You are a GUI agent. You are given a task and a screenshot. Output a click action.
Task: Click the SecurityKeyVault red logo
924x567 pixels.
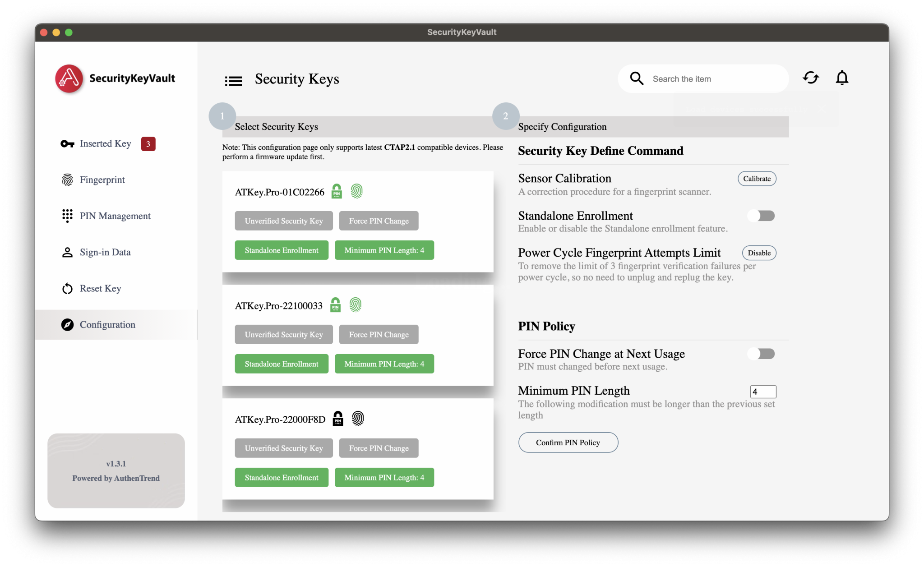point(69,78)
